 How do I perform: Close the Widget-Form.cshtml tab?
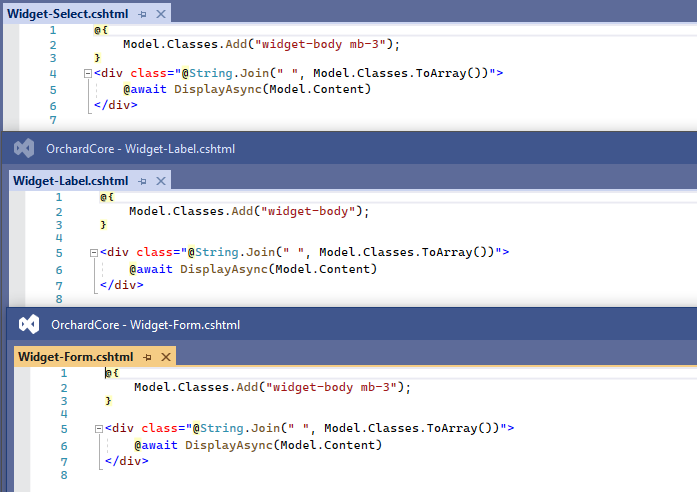(166, 357)
